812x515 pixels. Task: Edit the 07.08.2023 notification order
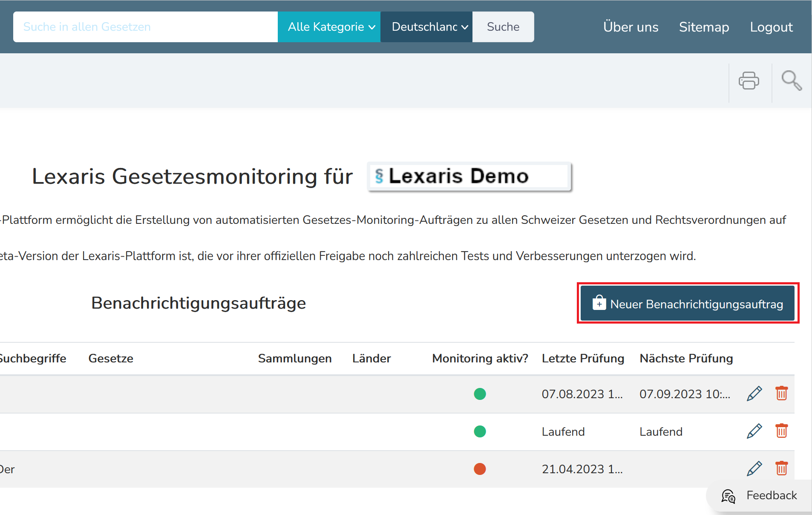coord(754,393)
